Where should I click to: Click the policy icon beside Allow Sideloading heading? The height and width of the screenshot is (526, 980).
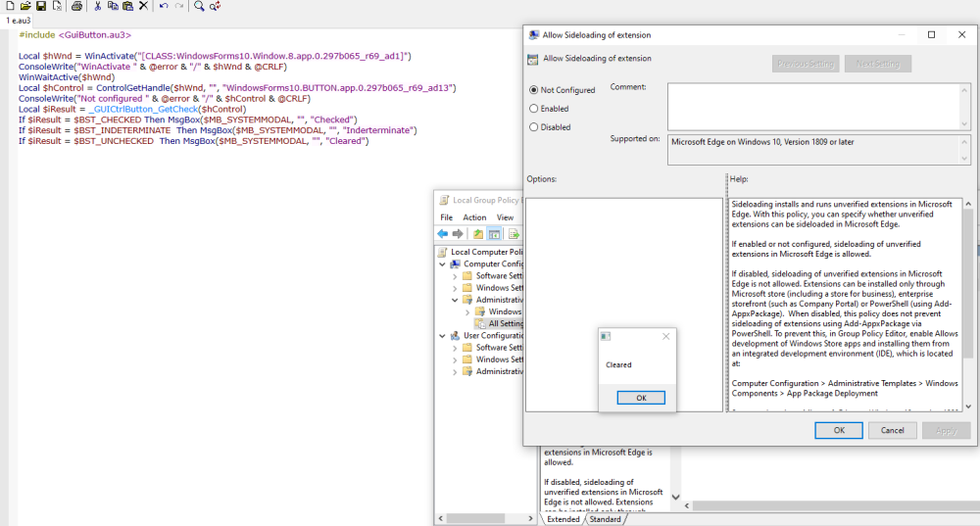coord(532,60)
